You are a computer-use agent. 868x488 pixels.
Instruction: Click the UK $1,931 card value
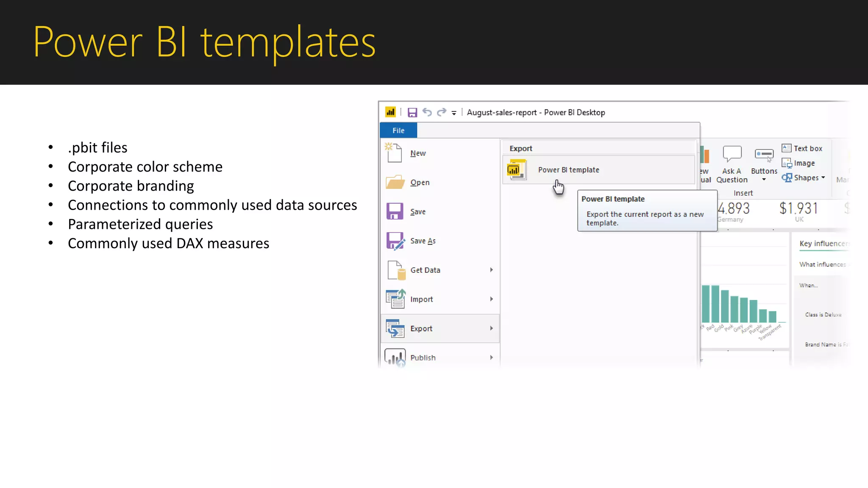798,208
